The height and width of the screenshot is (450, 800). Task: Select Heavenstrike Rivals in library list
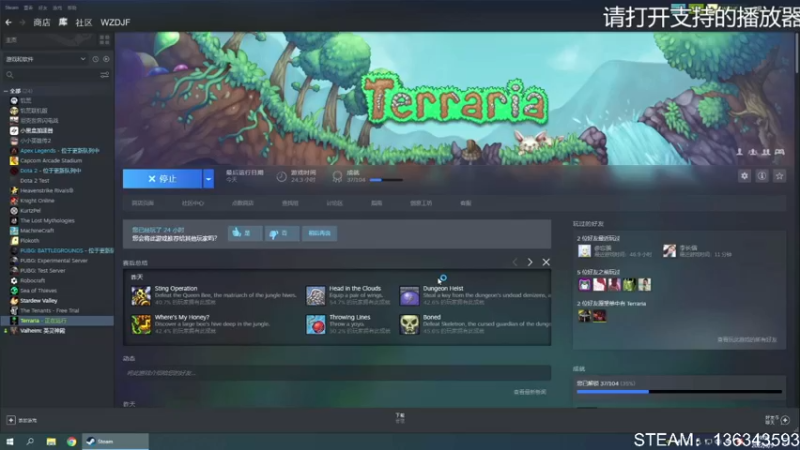(x=46, y=190)
